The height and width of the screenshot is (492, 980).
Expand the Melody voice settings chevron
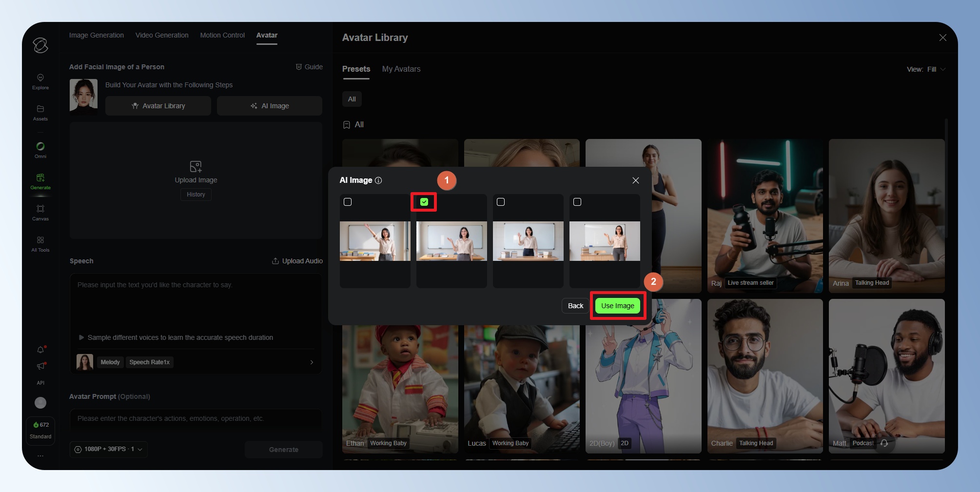[x=312, y=362]
